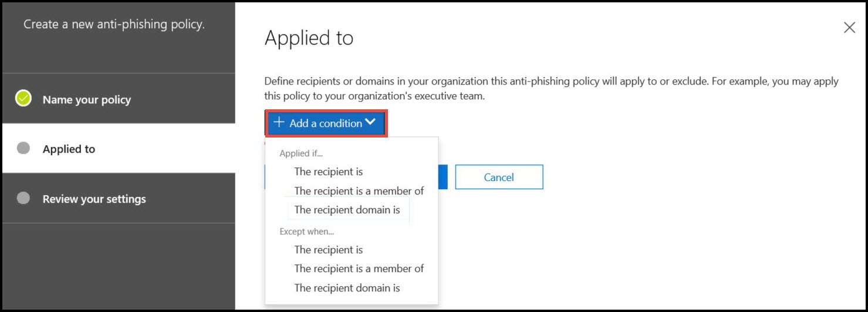Click the green checkmark beside Name your policy
868x312 pixels.
23,99
